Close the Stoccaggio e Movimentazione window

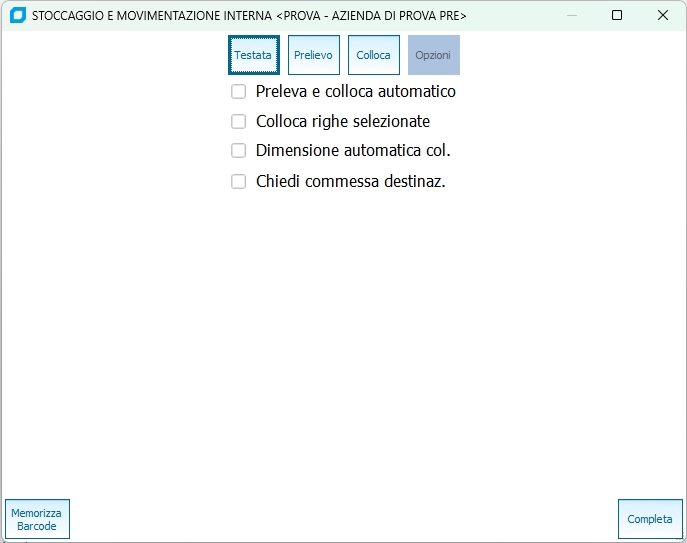pos(663,15)
